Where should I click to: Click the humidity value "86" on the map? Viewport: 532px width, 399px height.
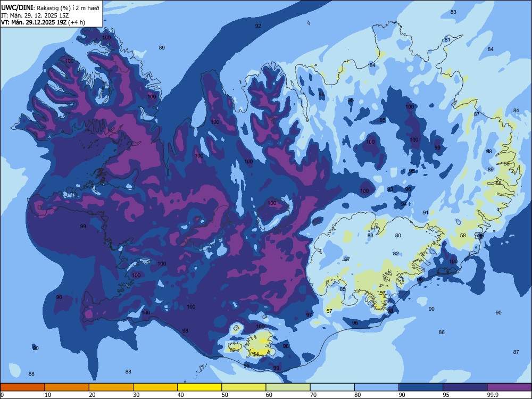(x=442, y=332)
